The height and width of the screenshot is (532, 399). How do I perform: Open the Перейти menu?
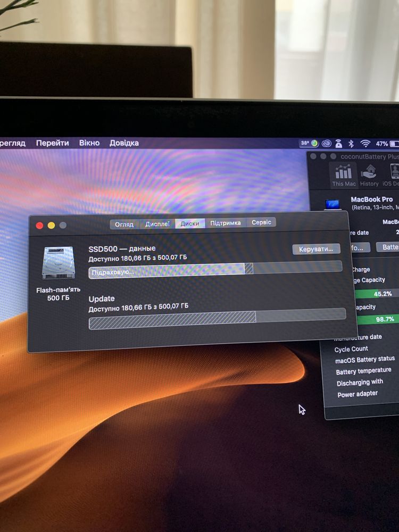53,143
